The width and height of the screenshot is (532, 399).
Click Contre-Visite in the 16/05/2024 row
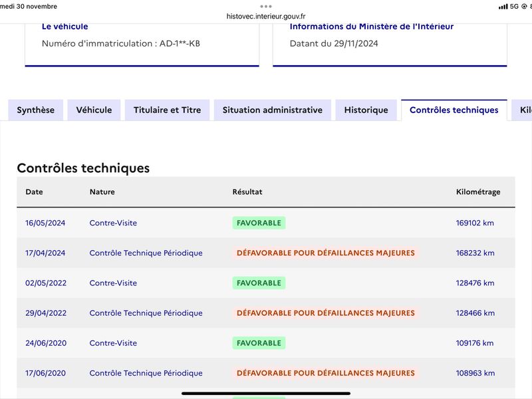[x=113, y=223]
